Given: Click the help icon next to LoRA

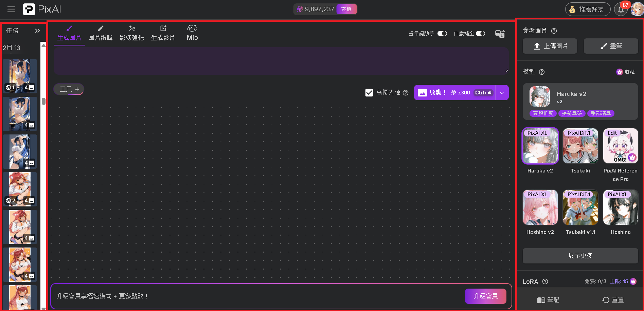Looking at the screenshot, I should tap(545, 281).
